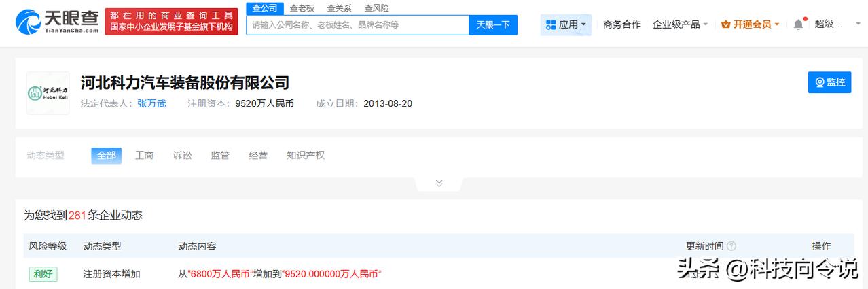Click the 天眼一下 search button
868x289 pixels.
pos(493,24)
